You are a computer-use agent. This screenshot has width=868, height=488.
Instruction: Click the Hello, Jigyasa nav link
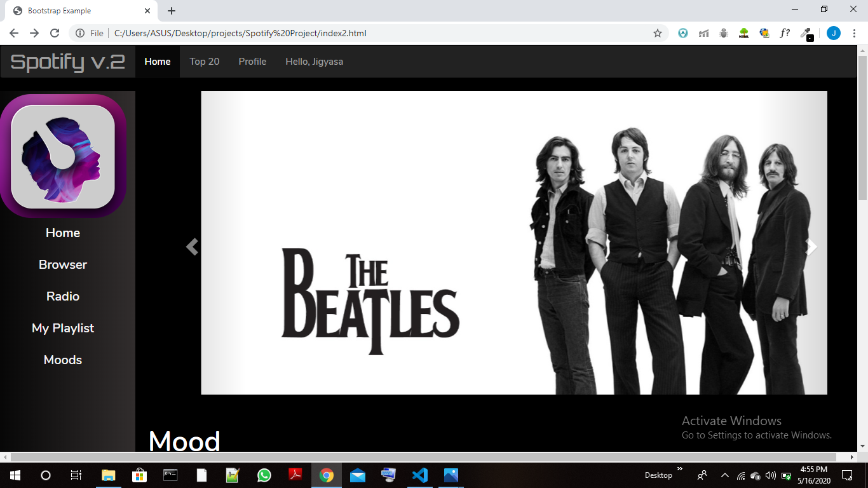314,62
